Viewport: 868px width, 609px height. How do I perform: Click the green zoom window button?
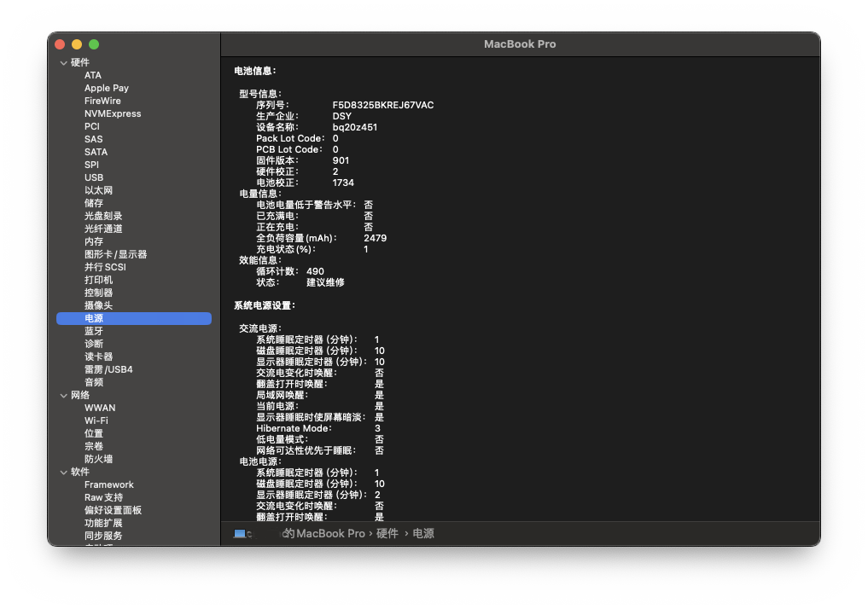(94, 44)
